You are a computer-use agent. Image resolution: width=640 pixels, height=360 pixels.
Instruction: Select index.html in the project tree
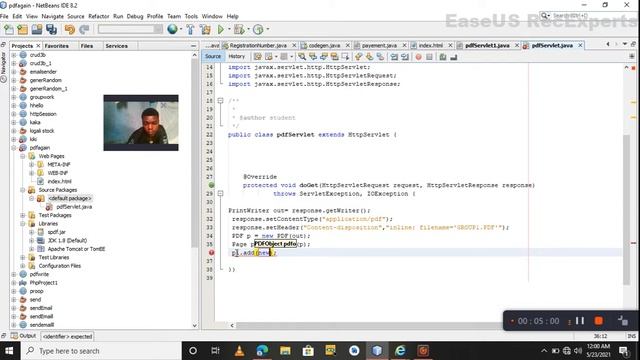point(59,181)
